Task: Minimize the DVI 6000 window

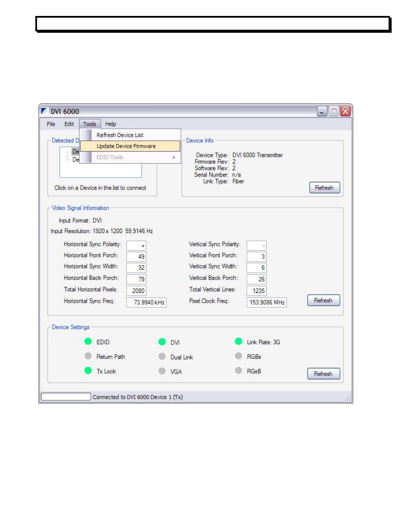Action: pos(322,112)
